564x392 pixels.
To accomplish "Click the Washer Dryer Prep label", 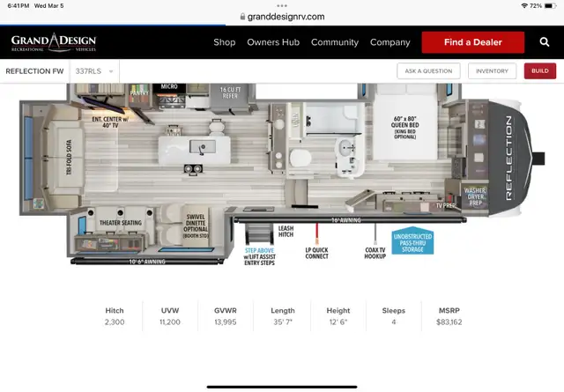I will [475, 196].
